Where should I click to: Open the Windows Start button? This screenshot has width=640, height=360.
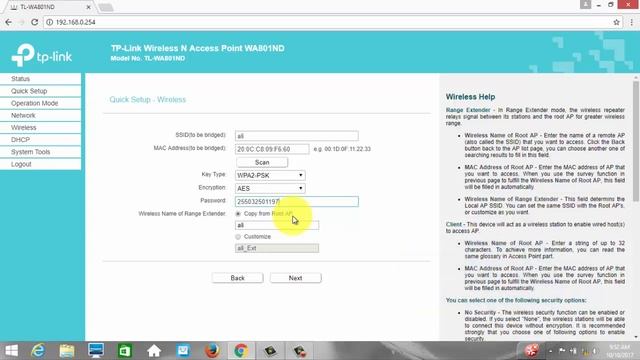11,351
